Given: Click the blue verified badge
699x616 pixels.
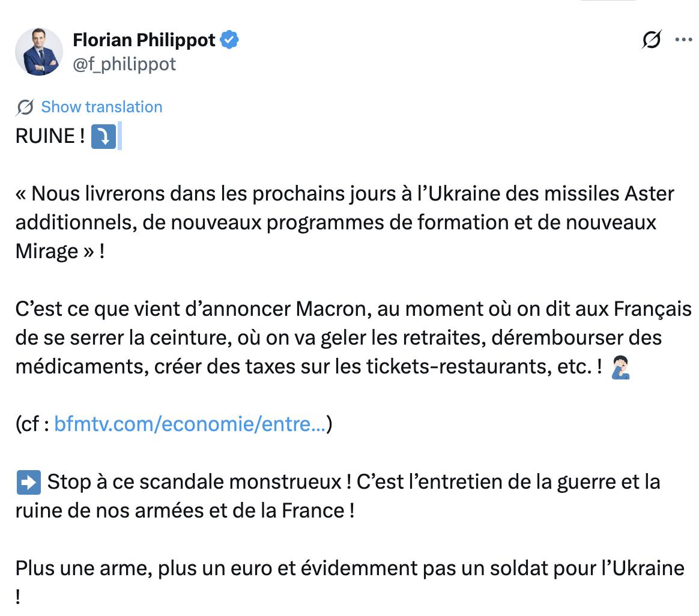Looking at the screenshot, I should pos(229,40).
